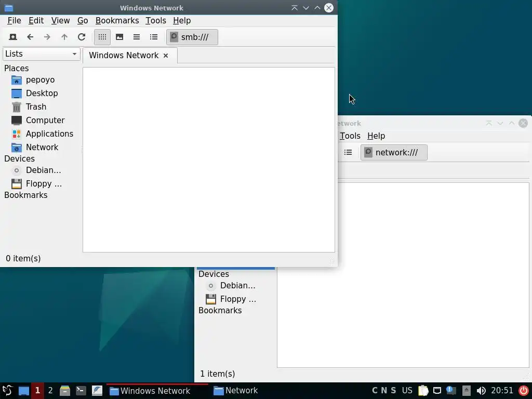Viewport: 532px width, 399px height.
Task: Go forward in Windows Network window
Action: click(x=47, y=37)
